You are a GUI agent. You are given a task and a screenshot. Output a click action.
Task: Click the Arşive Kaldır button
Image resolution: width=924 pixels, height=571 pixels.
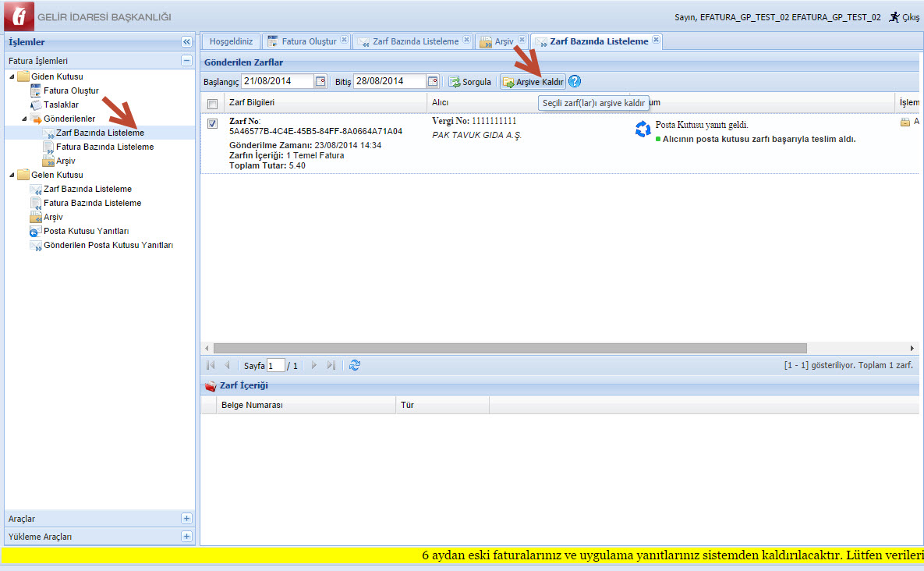533,82
